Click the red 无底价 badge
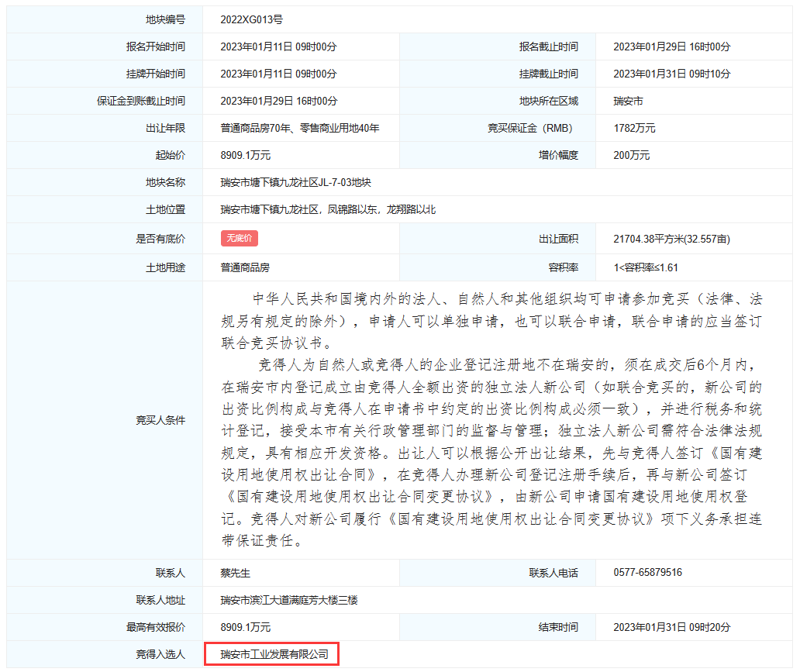The image size is (800, 672). click(x=239, y=239)
